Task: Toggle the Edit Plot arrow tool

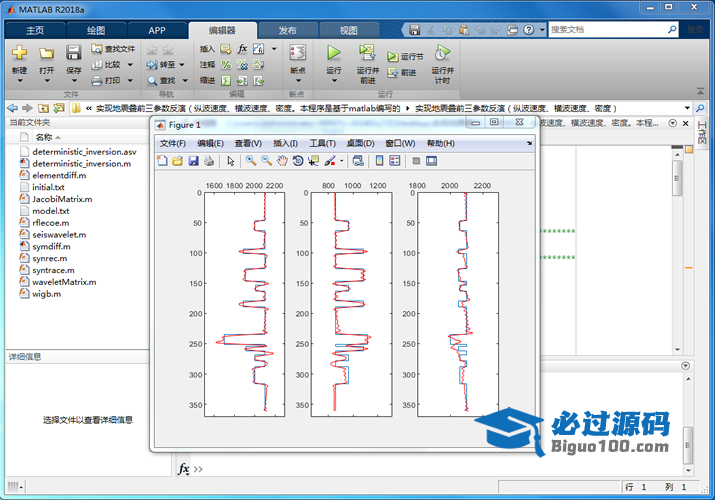Action: click(x=231, y=161)
